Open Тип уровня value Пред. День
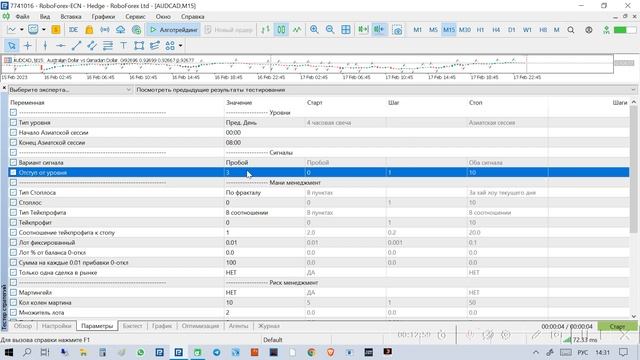 (x=264, y=122)
